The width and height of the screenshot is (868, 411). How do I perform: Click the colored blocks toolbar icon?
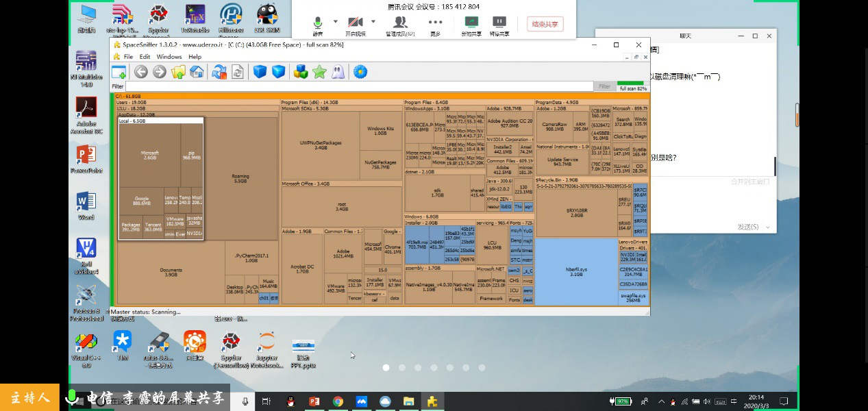pos(300,72)
